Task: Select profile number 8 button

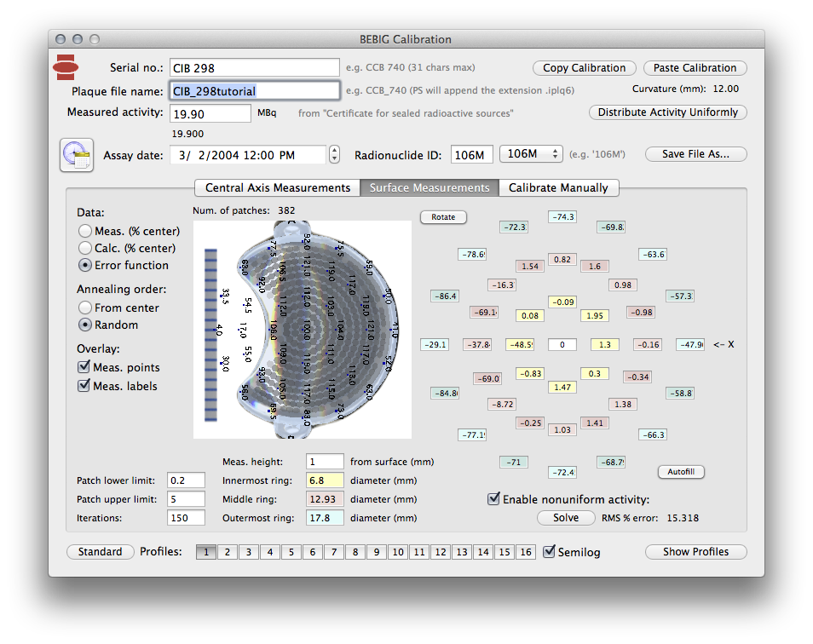Action: (x=355, y=552)
